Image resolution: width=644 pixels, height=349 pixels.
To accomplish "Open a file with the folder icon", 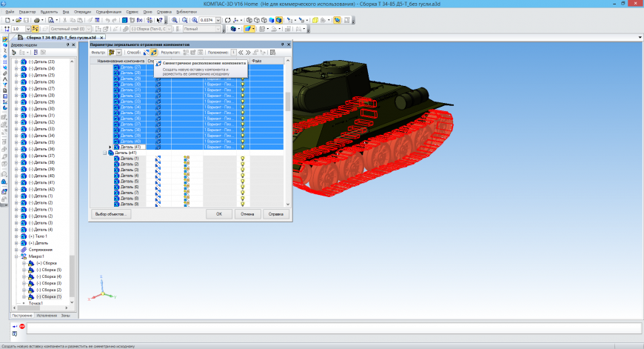I will pos(19,20).
